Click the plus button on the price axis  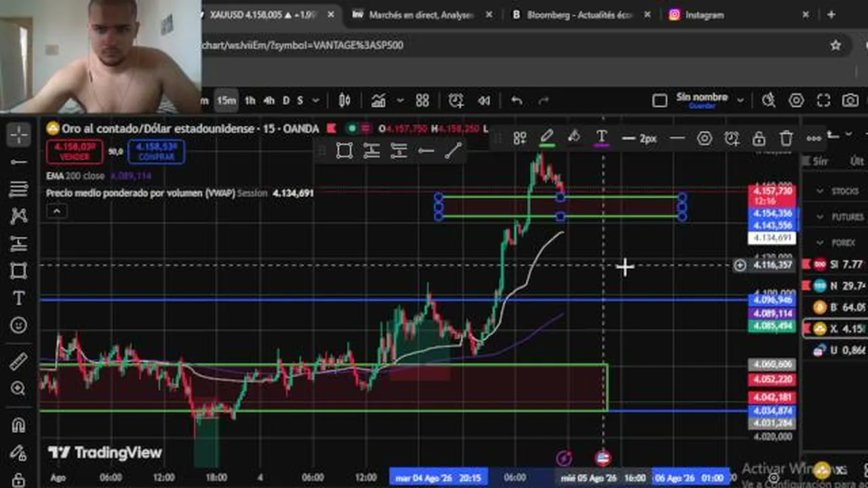tap(740, 265)
